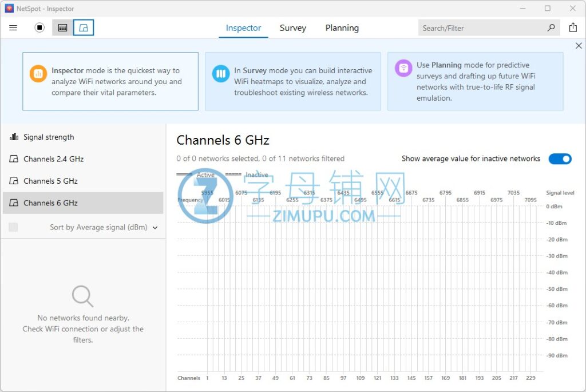Click the 7095 frequency label
The height and width of the screenshot is (392, 586).
click(530, 200)
